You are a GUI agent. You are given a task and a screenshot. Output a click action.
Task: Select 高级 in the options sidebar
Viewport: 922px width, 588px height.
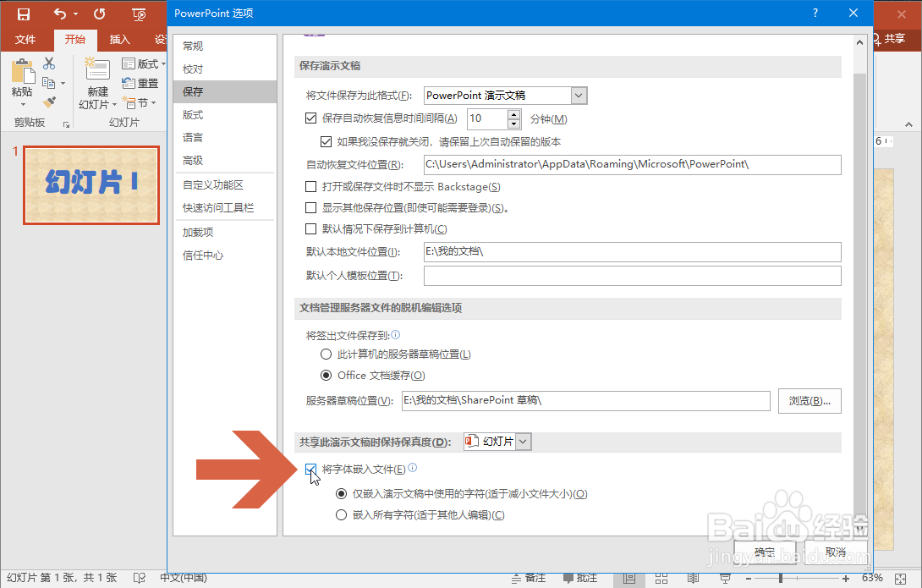tap(192, 160)
